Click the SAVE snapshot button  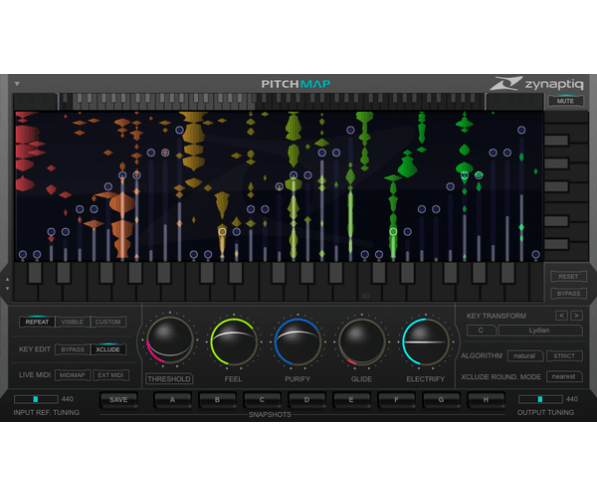tap(118, 400)
